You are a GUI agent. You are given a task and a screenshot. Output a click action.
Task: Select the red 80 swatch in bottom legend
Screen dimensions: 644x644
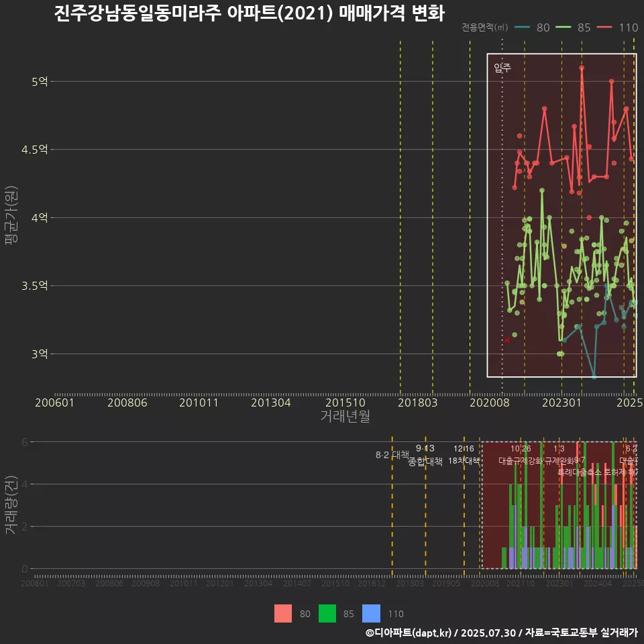283,614
